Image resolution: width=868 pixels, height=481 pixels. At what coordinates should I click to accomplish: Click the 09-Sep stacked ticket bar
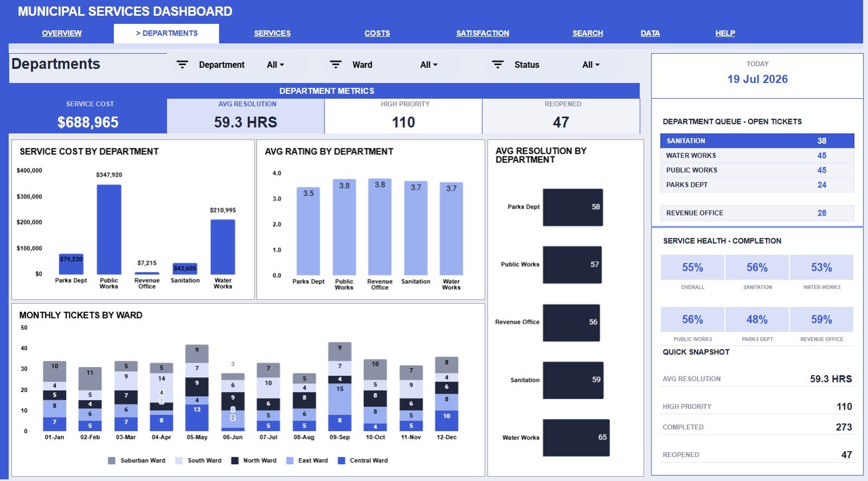(x=340, y=387)
